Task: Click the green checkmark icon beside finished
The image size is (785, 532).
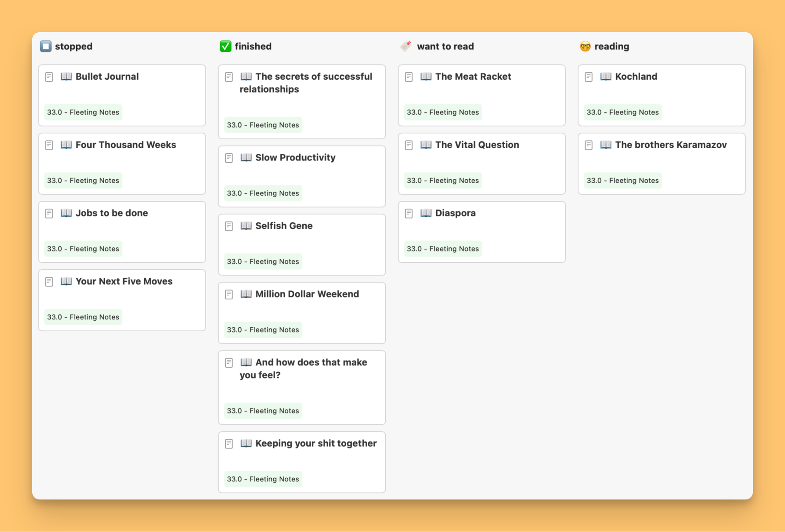Action: click(x=225, y=46)
